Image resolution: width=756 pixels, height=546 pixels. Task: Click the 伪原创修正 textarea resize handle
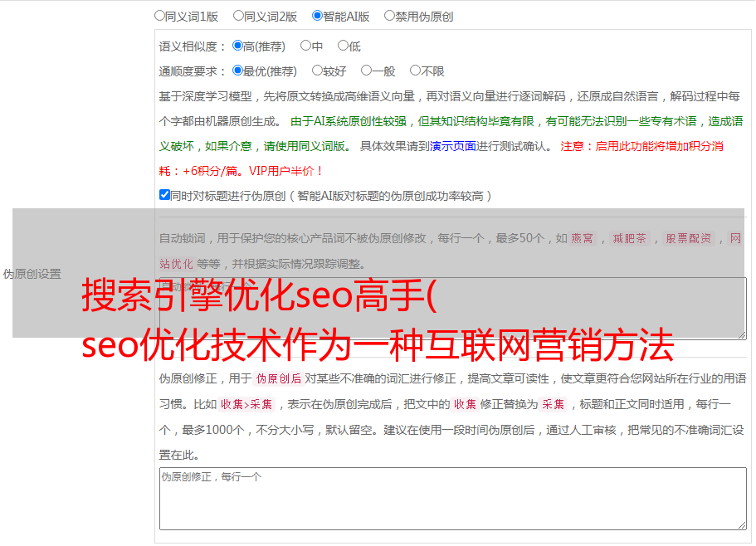[x=742, y=525]
